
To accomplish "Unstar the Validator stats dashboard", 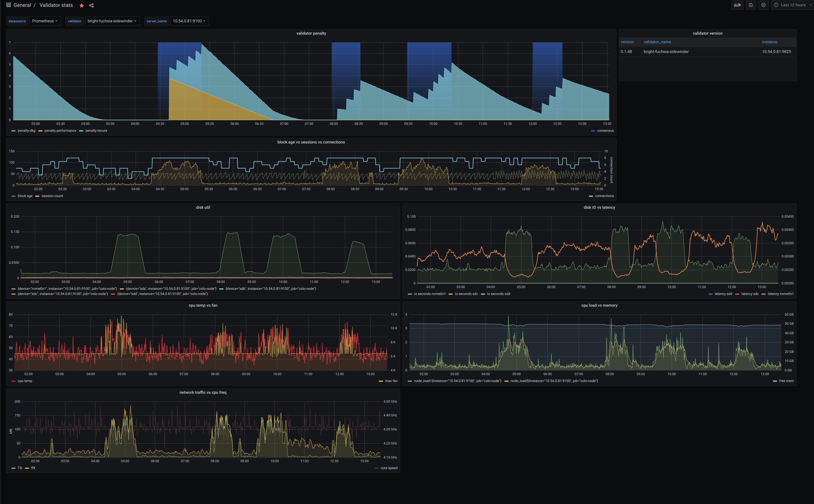I will click(81, 5).
